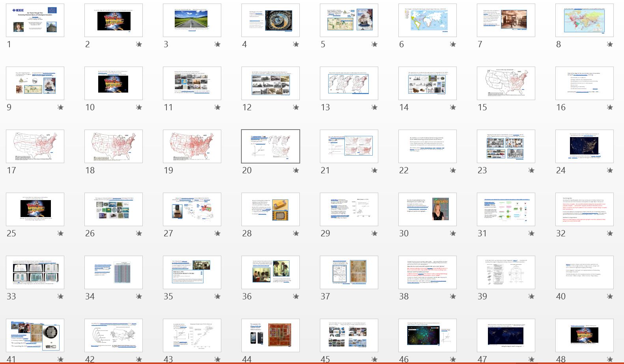Select slide 32 with the red text
This screenshot has height=364, width=624.
pos(585,210)
